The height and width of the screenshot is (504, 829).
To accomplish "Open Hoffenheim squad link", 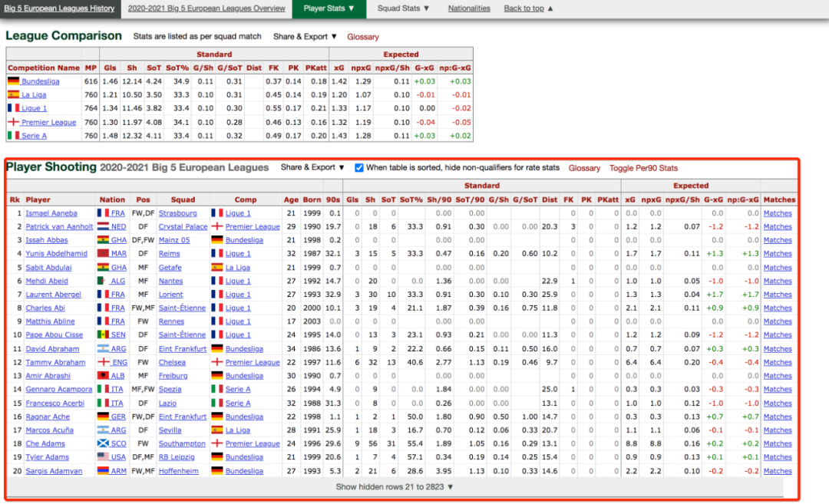I will click(x=179, y=471).
